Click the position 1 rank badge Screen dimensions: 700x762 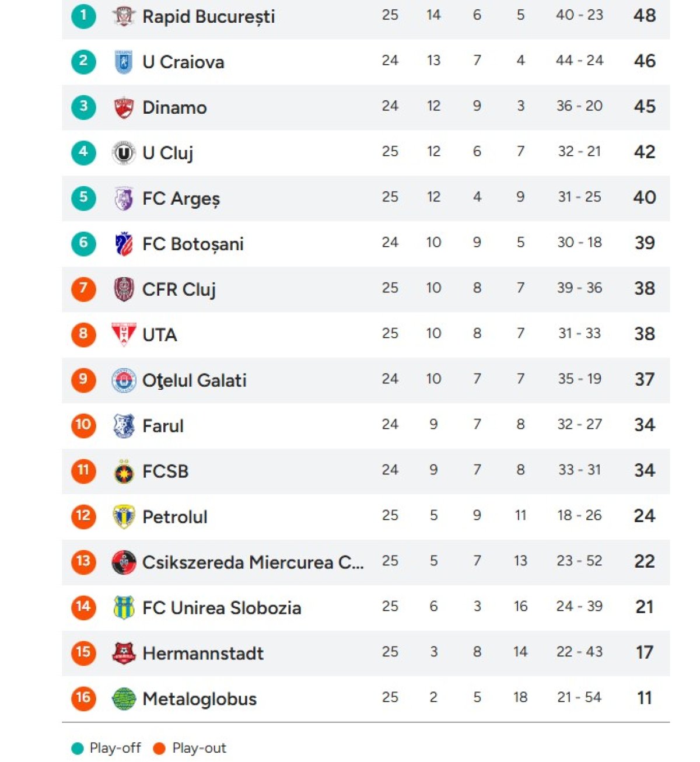83,16
